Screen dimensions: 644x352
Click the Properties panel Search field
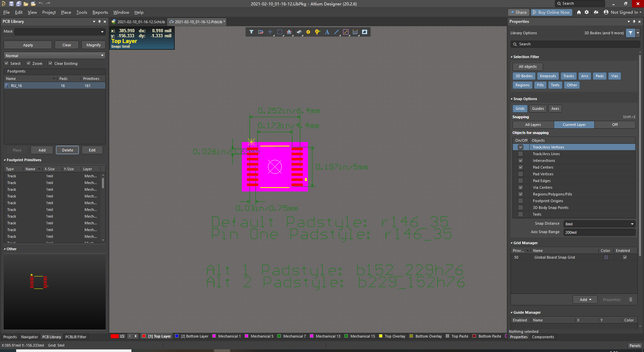click(575, 44)
